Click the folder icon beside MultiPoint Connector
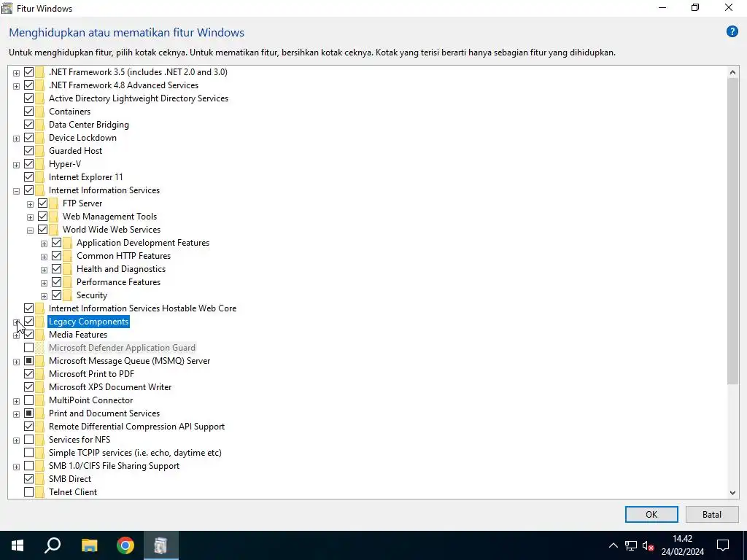 pyautogui.click(x=39, y=400)
